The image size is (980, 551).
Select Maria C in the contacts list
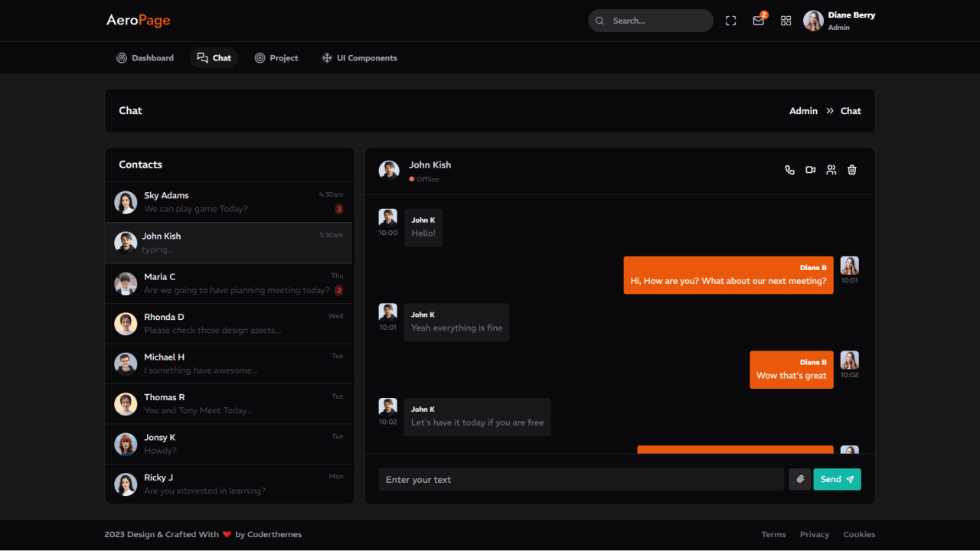pyautogui.click(x=229, y=283)
